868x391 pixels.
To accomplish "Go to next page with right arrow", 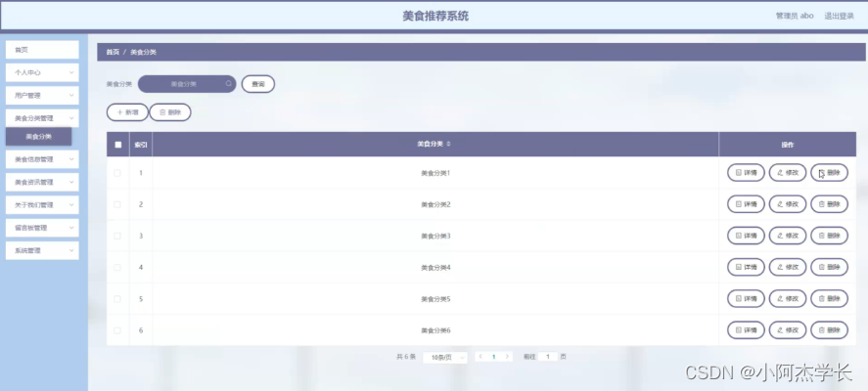I will 507,357.
